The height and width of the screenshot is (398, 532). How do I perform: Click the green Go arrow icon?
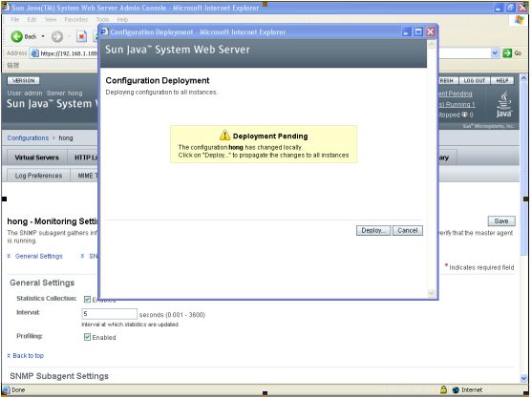507,53
